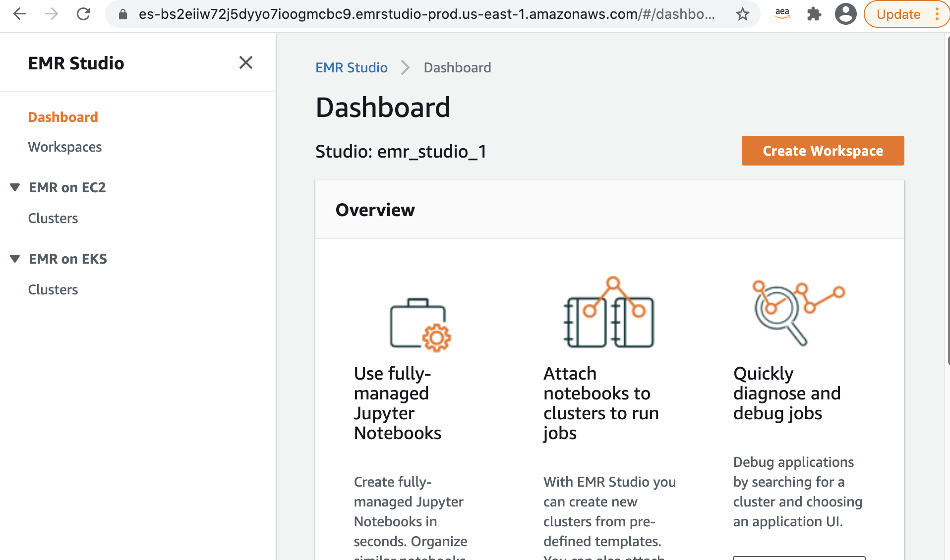950x560 pixels.
Task: Collapse the EMR on EKS section
Action: (15, 259)
